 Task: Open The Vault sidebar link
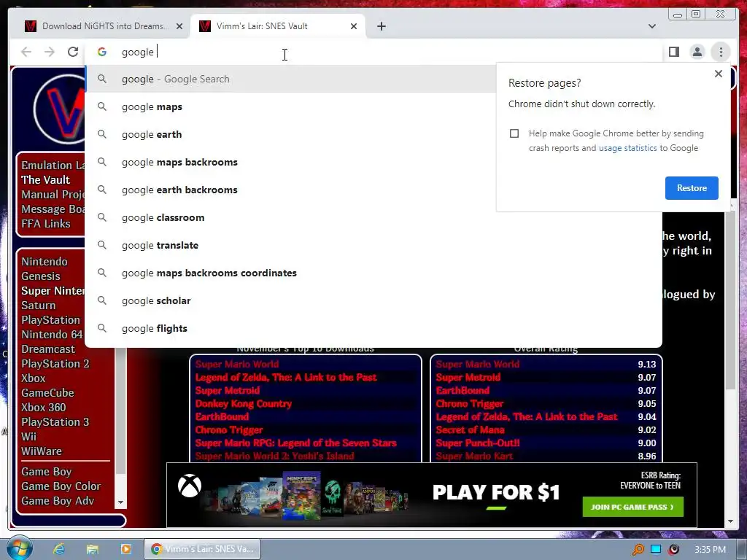(45, 180)
